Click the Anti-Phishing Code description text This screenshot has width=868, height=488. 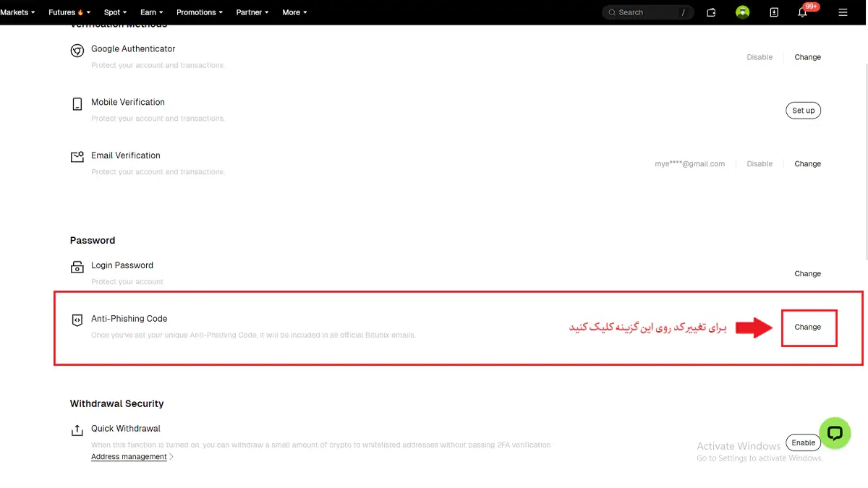[254, 335]
